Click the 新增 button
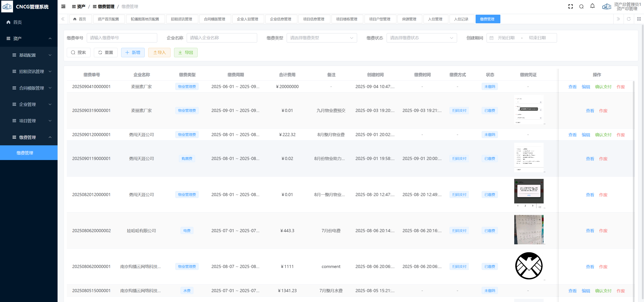Viewport: 644px width, 302px height. coord(133,52)
